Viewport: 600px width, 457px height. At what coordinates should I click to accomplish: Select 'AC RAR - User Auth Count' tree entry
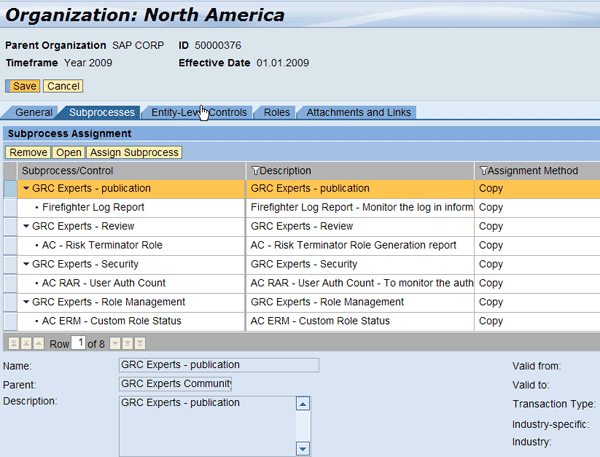pos(104,283)
